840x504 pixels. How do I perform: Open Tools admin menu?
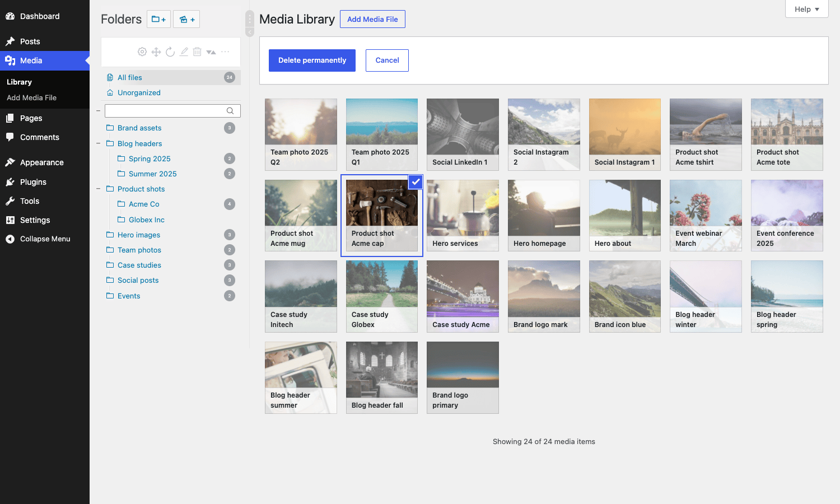45,201
